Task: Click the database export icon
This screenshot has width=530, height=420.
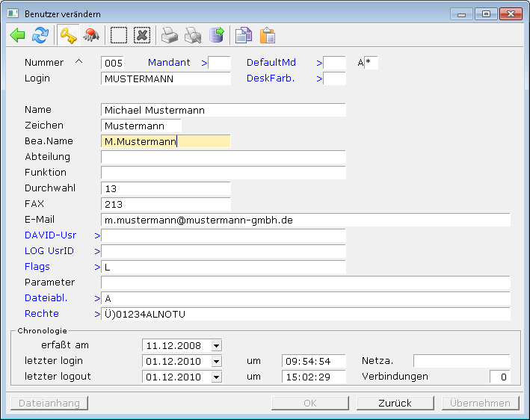Action: point(217,35)
